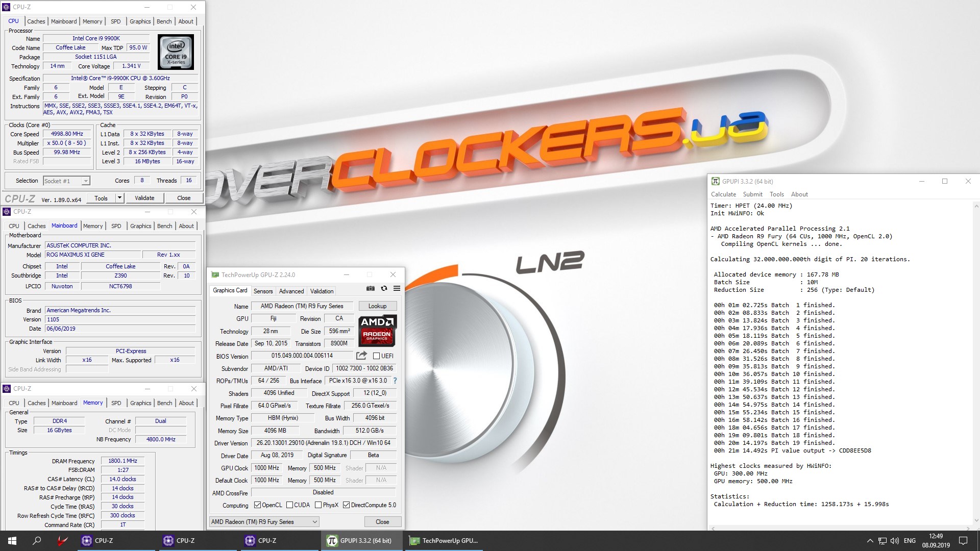Click the ROG MAXIMUS XI GENE model field
The height and width of the screenshot is (551, 980).
[93, 255]
